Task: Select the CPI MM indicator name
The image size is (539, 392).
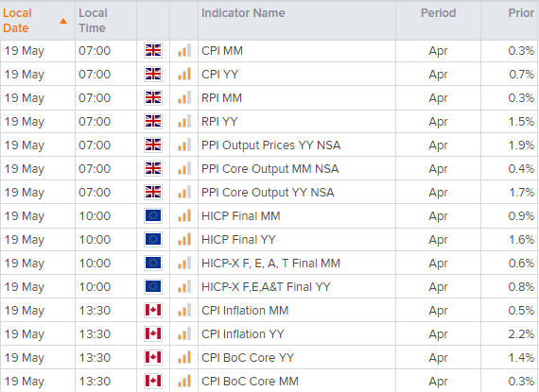Action: point(222,51)
